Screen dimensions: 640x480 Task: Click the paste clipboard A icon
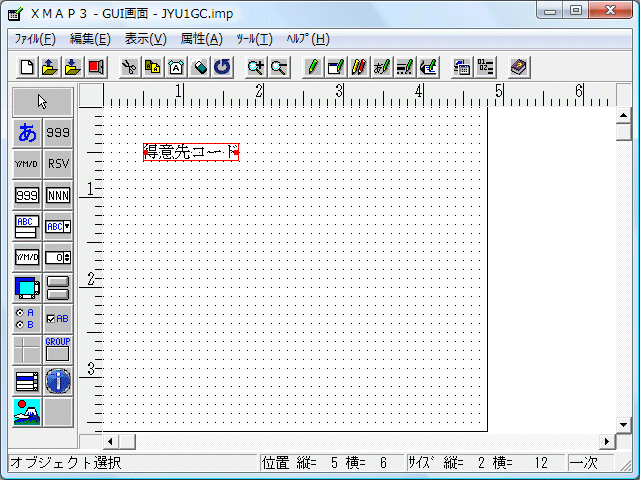point(176,67)
